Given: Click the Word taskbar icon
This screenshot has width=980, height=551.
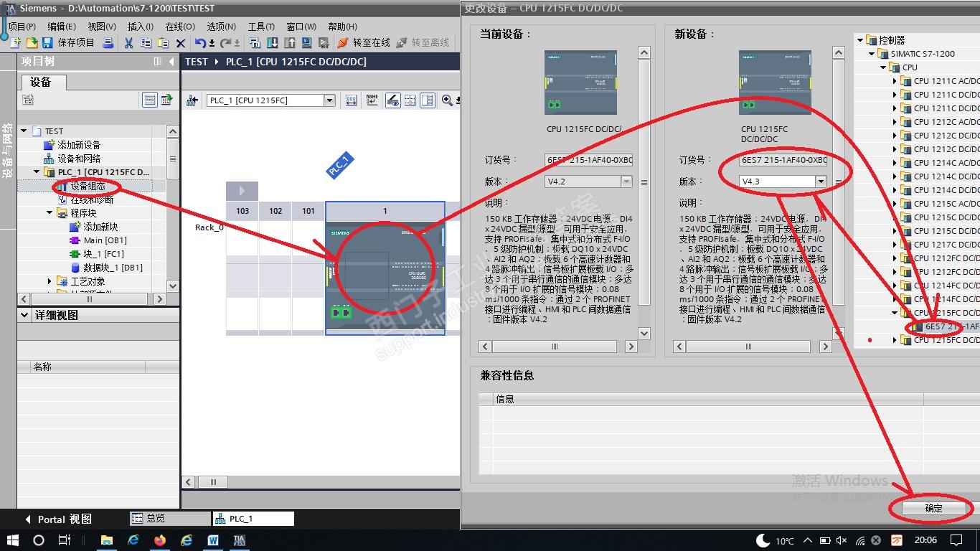Looking at the screenshot, I should coord(213,540).
